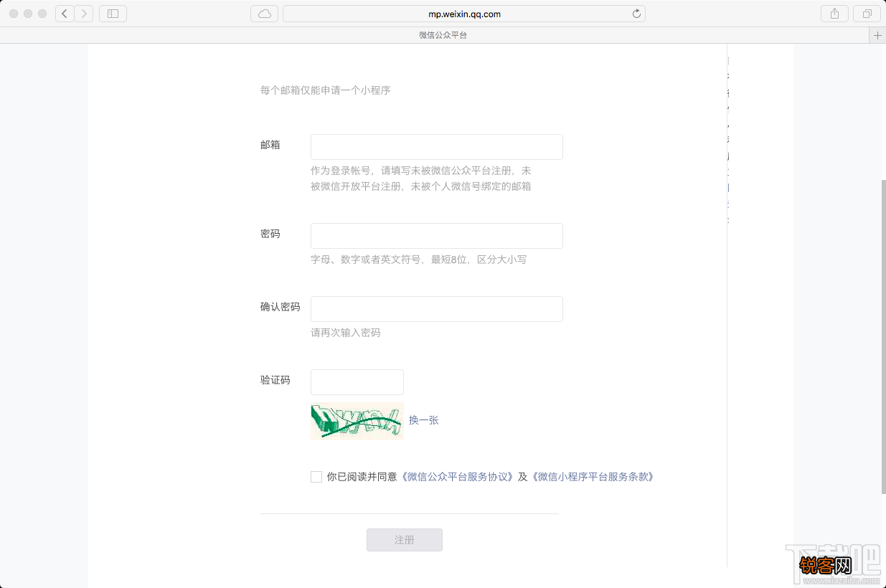This screenshot has width=886, height=588.
Task: Click the 验证码 input field
Action: coord(357,382)
